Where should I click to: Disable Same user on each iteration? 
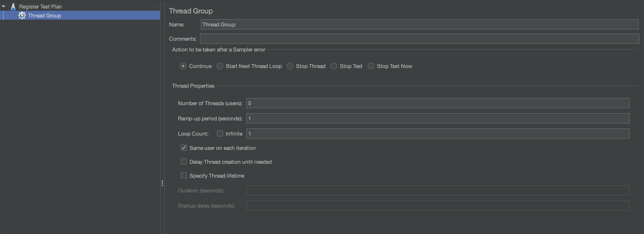click(x=184, y=147)
